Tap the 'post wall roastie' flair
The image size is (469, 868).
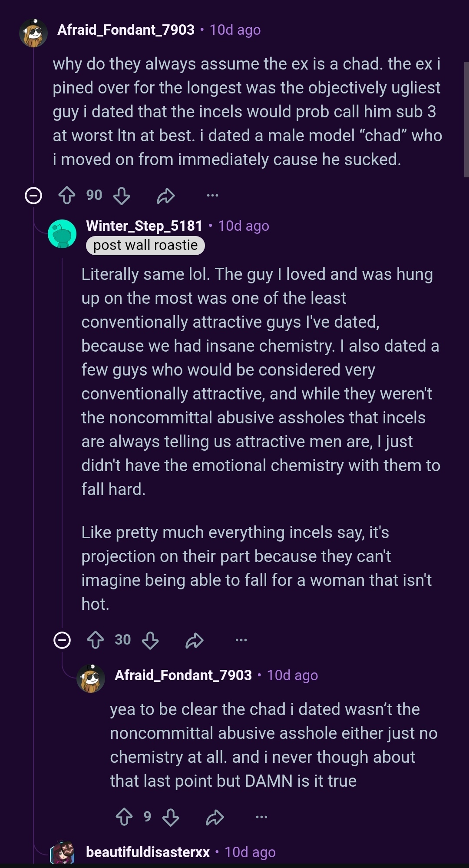[x=145, y=245]
